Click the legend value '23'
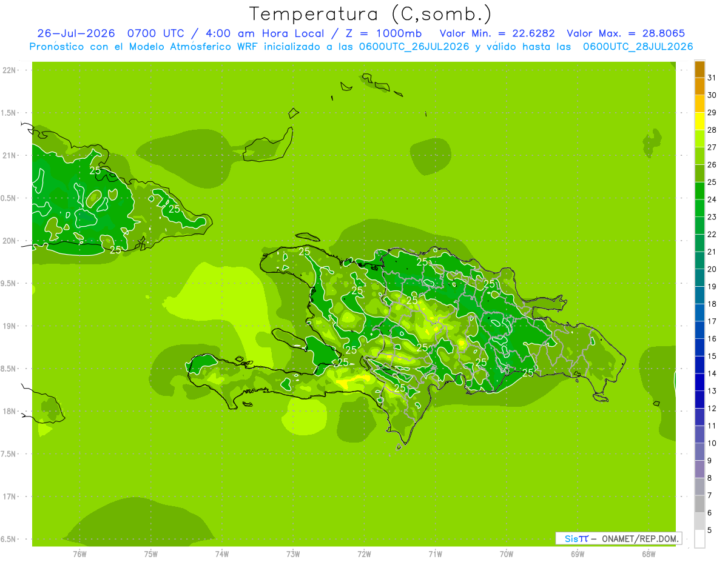Image resolution: width=728 pixels, height=562 pixels. coord(712,217)
